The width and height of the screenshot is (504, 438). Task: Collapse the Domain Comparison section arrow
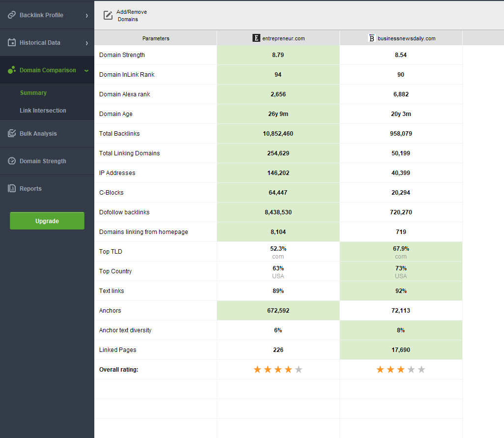[86, 70]
